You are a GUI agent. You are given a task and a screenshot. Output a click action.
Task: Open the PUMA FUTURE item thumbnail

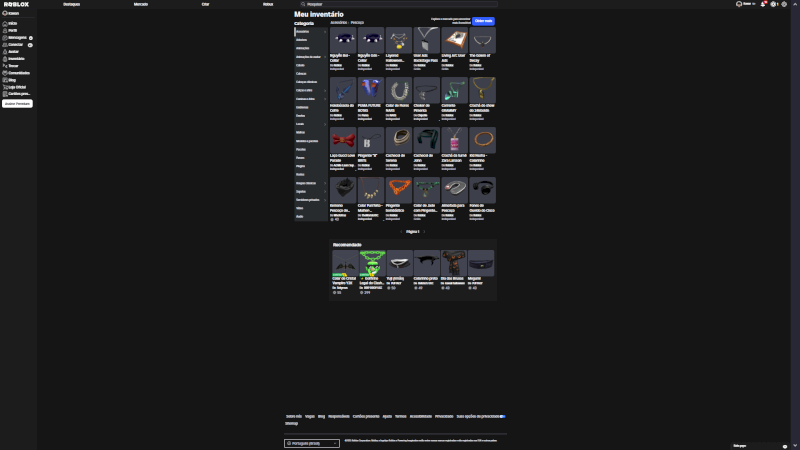pyautogui.click(x=371, y=90)
